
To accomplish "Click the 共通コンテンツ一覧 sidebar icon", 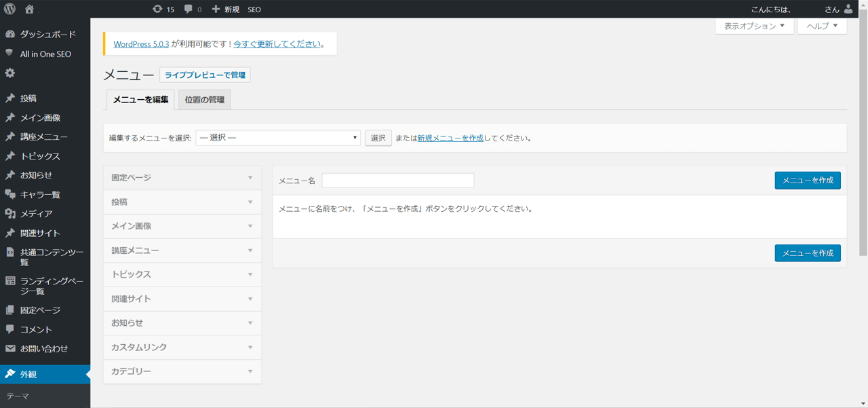I will tap(10, 253).
